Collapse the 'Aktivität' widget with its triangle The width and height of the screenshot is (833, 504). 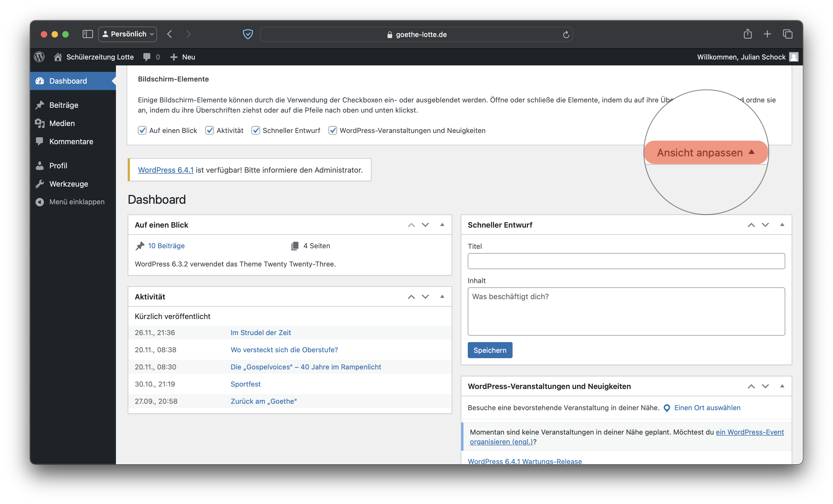[442, 297]
